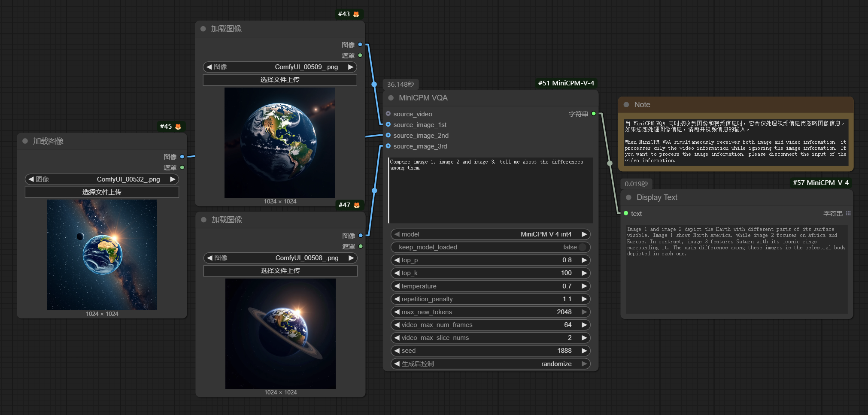Click the Display Text output text area
868x415 pixels.
click(737, 269)
